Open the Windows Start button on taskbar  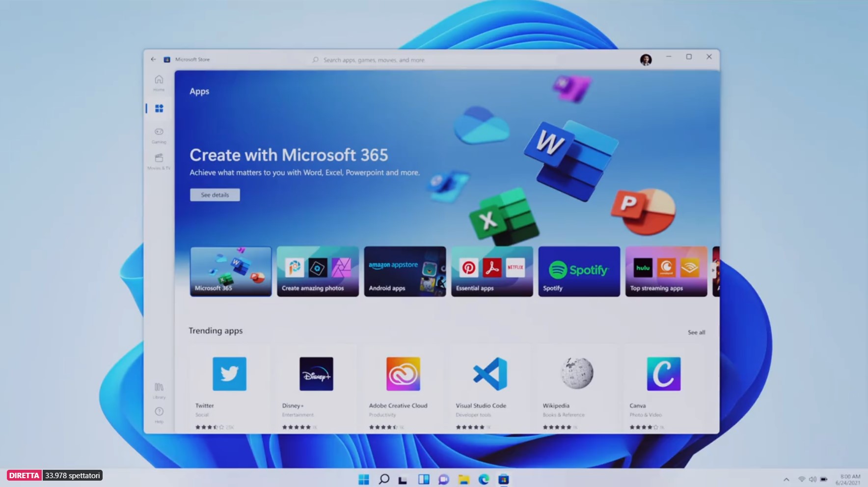coord(364,479)
